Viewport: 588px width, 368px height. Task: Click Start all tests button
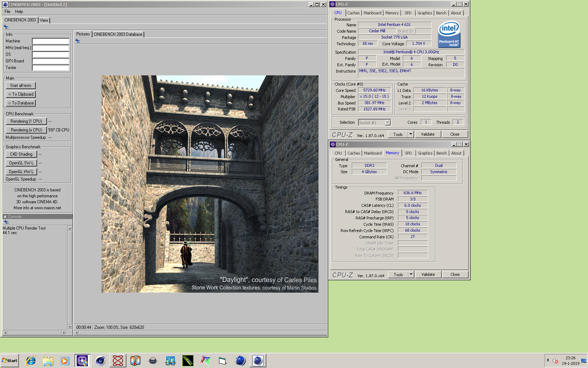(x=21, y=86)
